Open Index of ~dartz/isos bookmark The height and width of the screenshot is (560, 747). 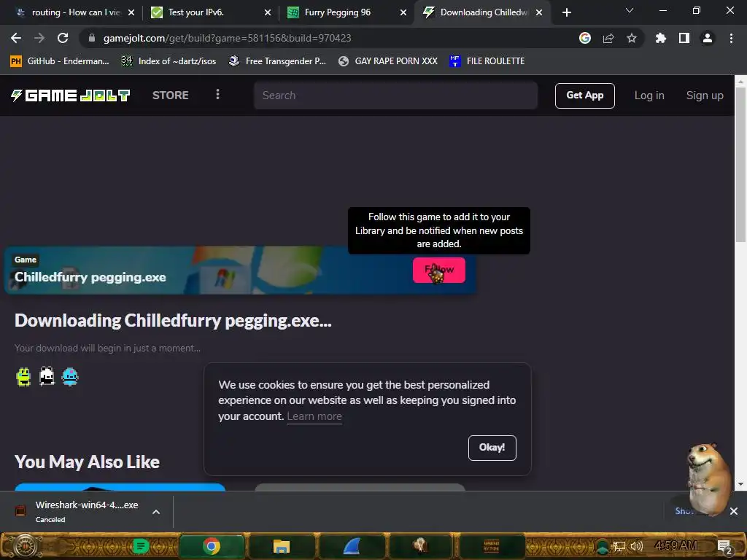click(169, 61)
